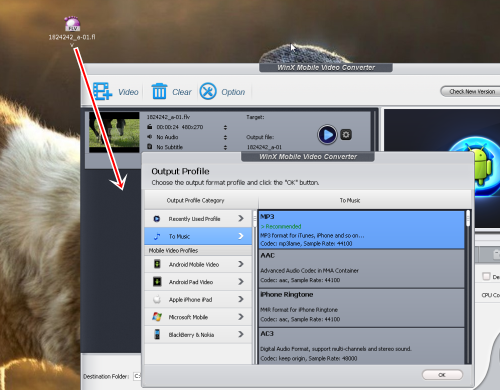
Task: Click the profile list scrollbar
Action: (x=468, y=218)
